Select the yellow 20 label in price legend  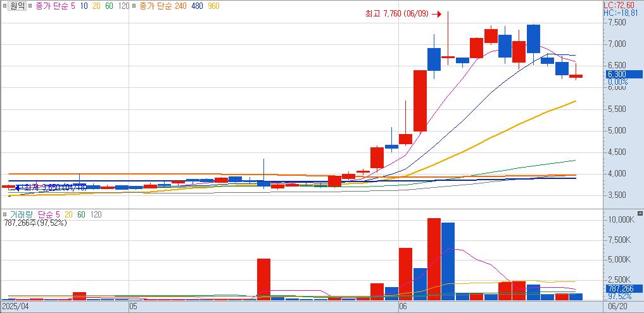[x=96, y=6]
